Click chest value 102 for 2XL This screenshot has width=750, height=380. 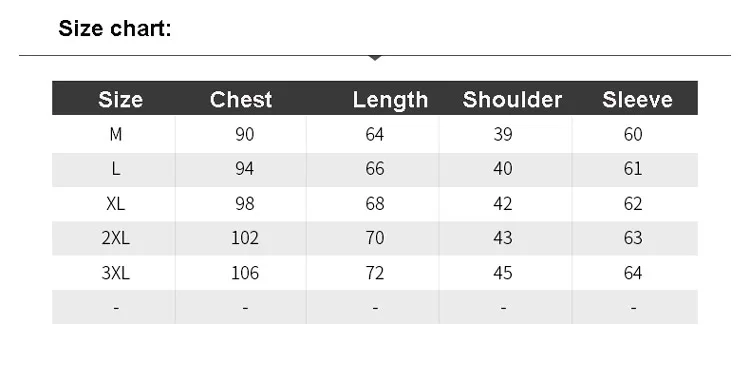click(x=245, y=238)
